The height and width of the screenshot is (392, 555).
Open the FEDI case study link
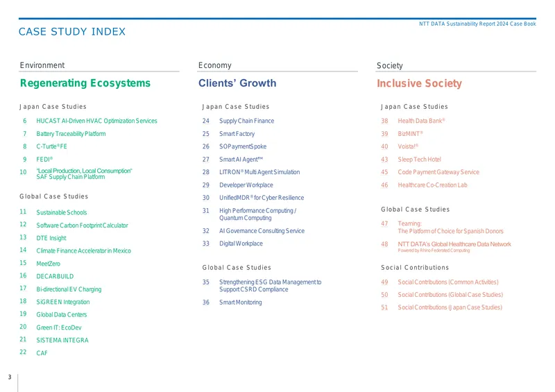pyautogui.click(x=44, y=160)
